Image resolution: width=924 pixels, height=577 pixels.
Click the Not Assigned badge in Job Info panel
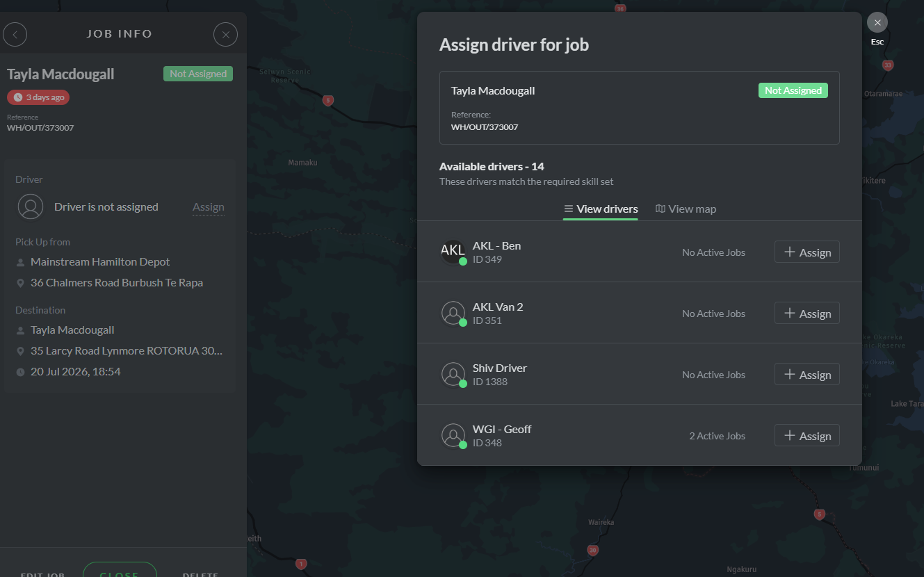point(198,74)
